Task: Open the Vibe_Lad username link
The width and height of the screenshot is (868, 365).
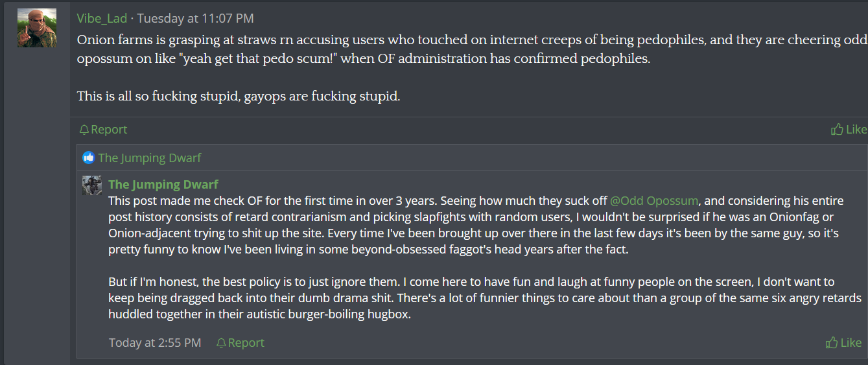Action: (x=102, y=18)
